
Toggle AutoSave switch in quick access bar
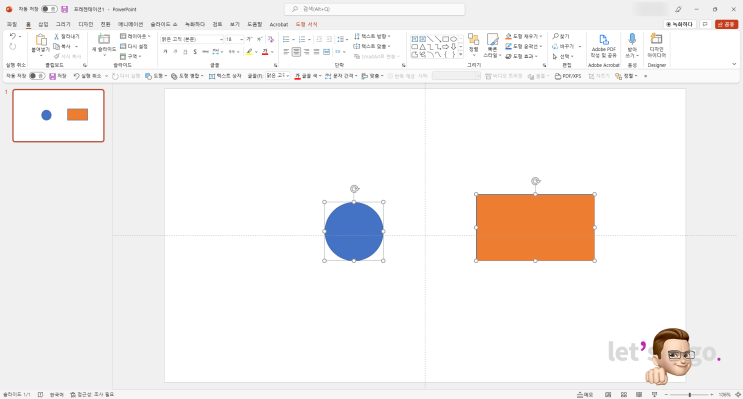pyautogui.click(x=36, y=76)
